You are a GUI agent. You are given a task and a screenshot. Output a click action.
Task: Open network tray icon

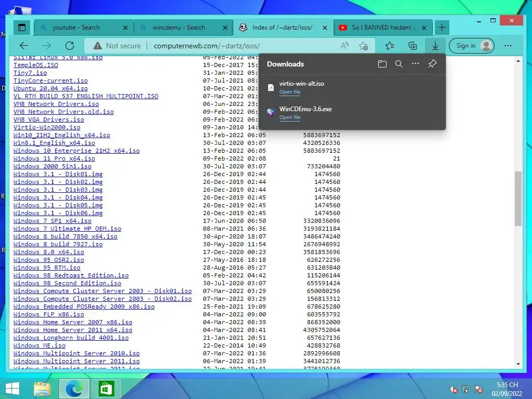pos(466,389)
